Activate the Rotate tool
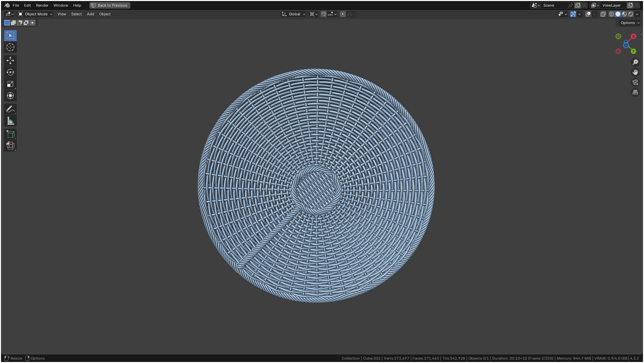 (x=10, y=72)
